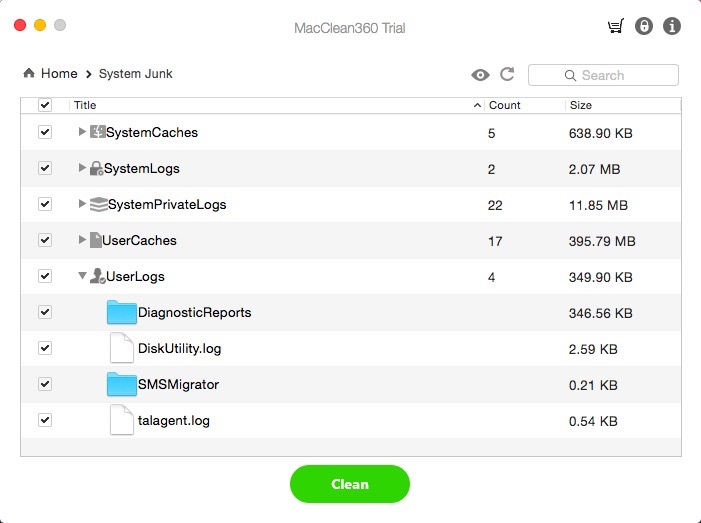Screen dimensions: 701x523
Task: Select the SMSMigrator item name
Action: click(178, 384)
